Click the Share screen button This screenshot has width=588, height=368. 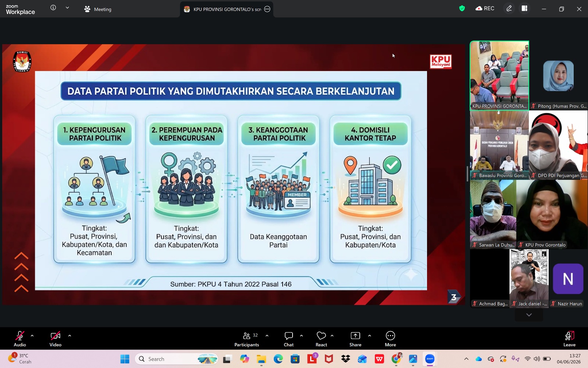(x=355, y=339)
